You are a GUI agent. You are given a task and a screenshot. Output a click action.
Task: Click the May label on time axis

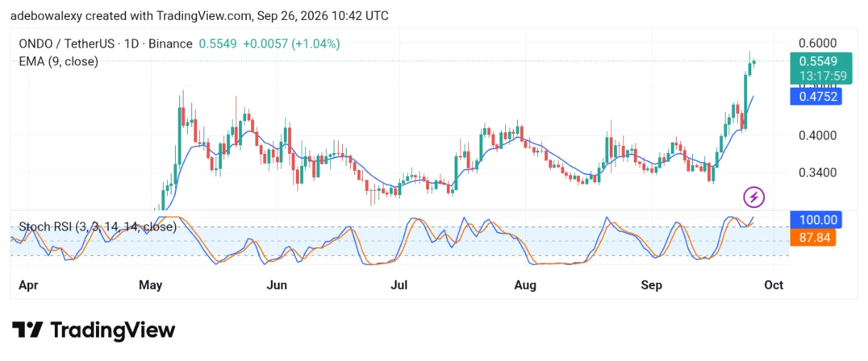151,285
